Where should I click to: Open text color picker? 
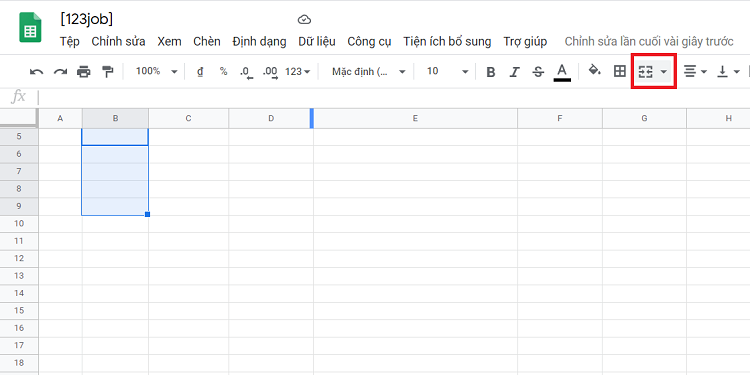(562, 72)
